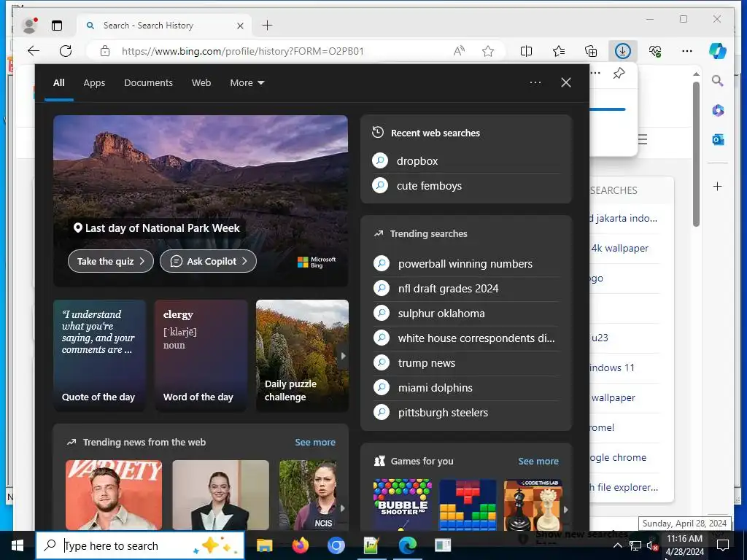Open the Edge profile avatar
Image resolution: width=747 pixels, height=560 pixels.
[29, 26]
